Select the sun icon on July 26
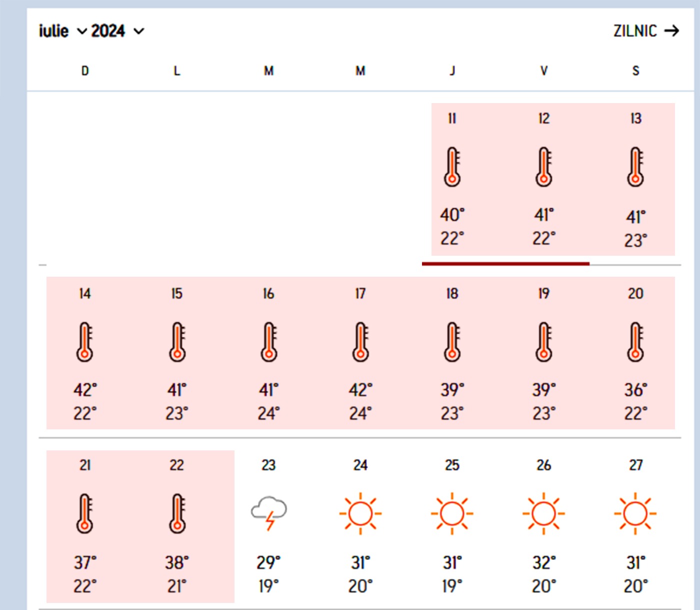Screen dimensions: 700x610 point(543,513)
